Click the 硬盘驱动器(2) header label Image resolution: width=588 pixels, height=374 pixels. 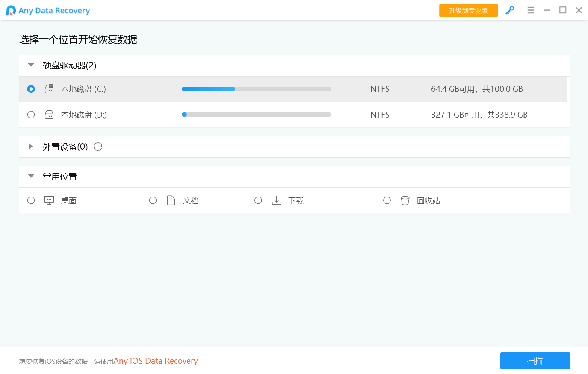[x=69, y=65]
